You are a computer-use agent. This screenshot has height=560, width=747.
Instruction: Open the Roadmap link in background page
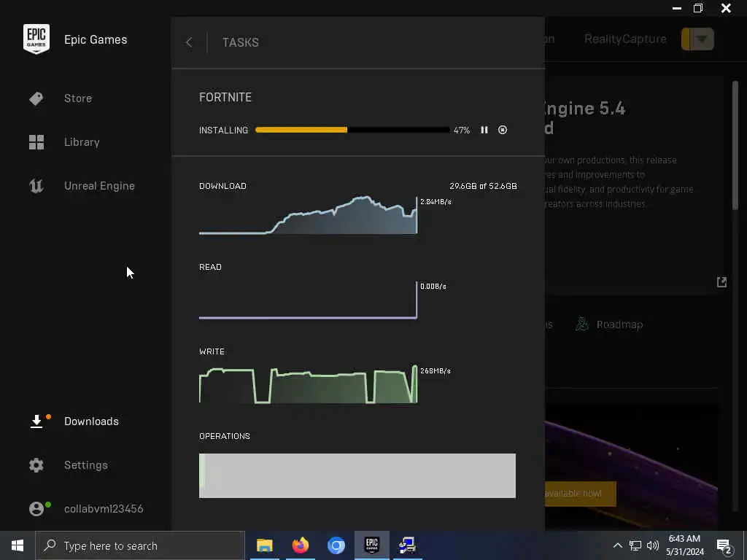(619, 324)
